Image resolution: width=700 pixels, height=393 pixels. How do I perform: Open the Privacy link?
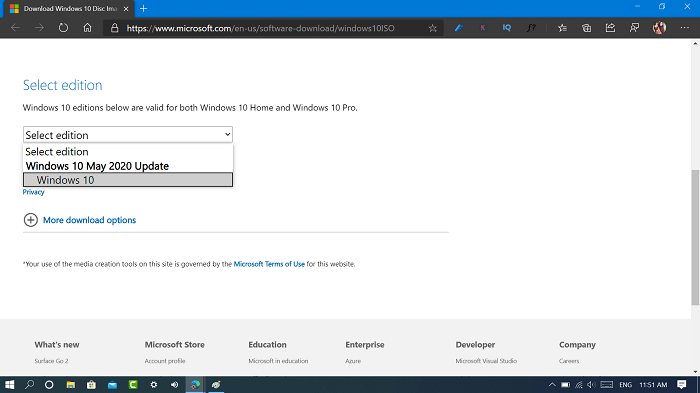click(x=33, y=192)
